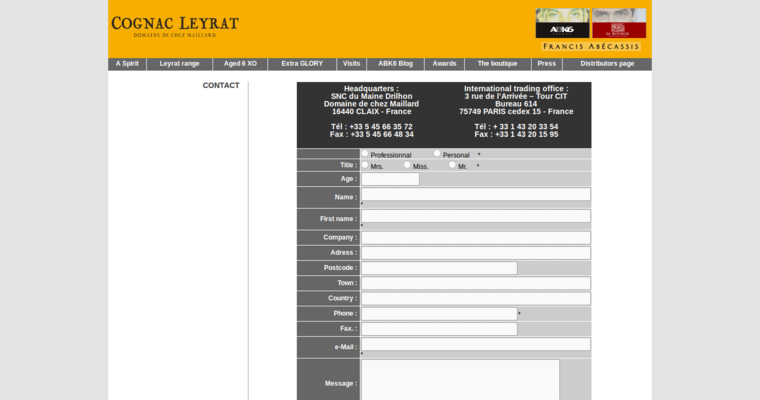The image size is (760, 400).
Task: Click headquarters fax +33 5 45 66 48 34
Action: pos(372,134)
